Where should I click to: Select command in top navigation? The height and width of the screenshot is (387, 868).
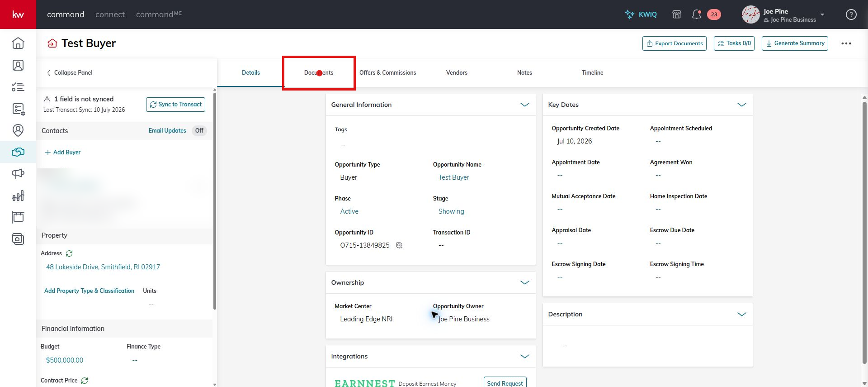point(66,14)
